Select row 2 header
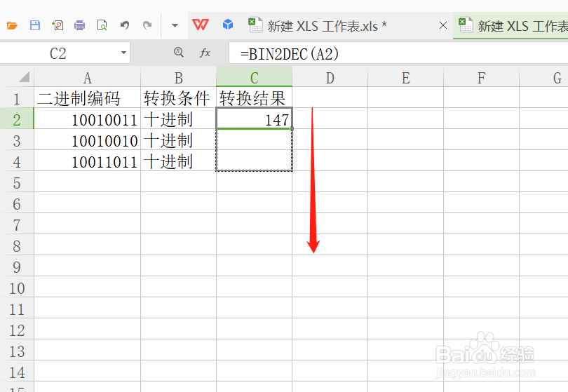This screenshot has height=392, width=568. click(17, 119)
